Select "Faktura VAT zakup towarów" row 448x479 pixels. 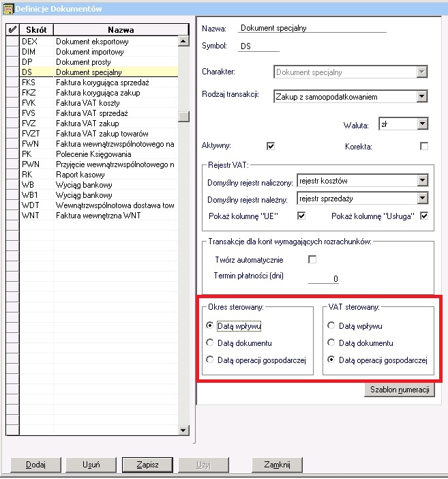coord(99,134)
